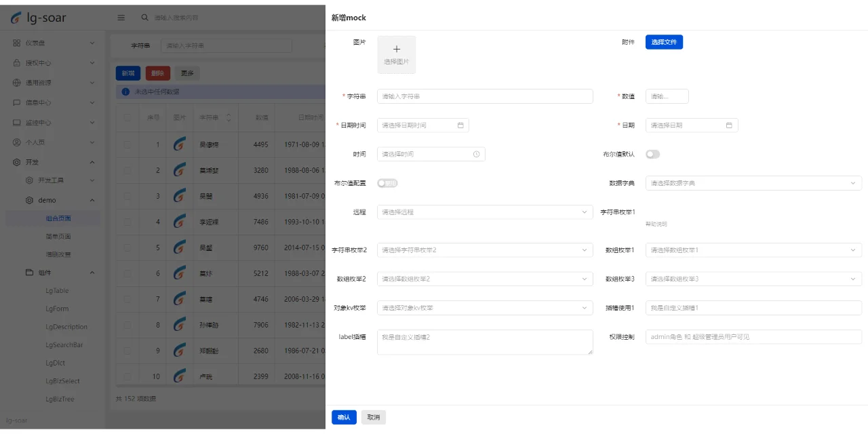Focus the 权限控制 input field
The height and width of the screenshot is (434, 868).
tap(753, 336)
